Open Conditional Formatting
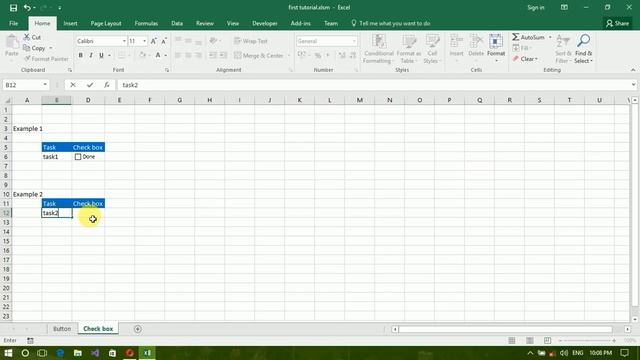The height and width of the screenshot is (360, 640). click(x=379, y=49)
